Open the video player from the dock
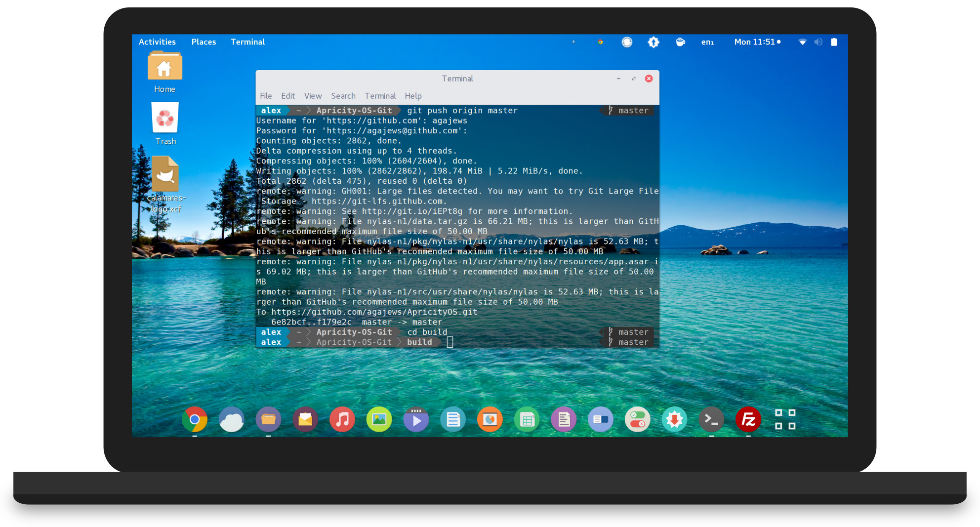Screen dimensions: 980x527 pyautogui.click(x=416, y=419)
